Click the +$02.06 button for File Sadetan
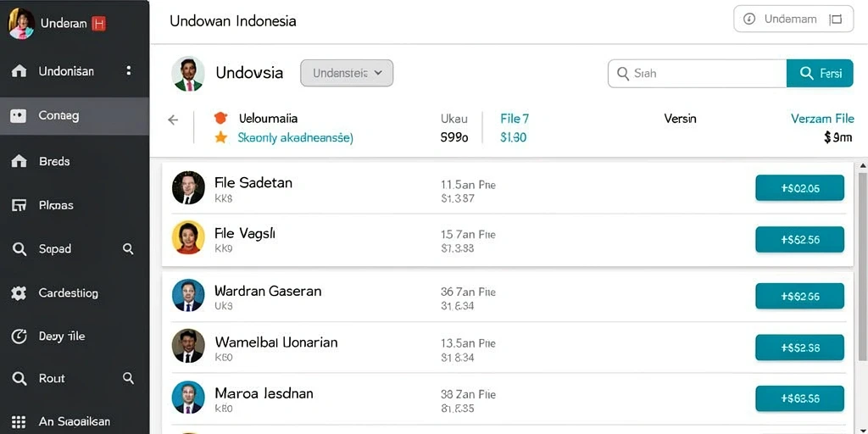Screen dimensions: 868x434 point(800,187)
